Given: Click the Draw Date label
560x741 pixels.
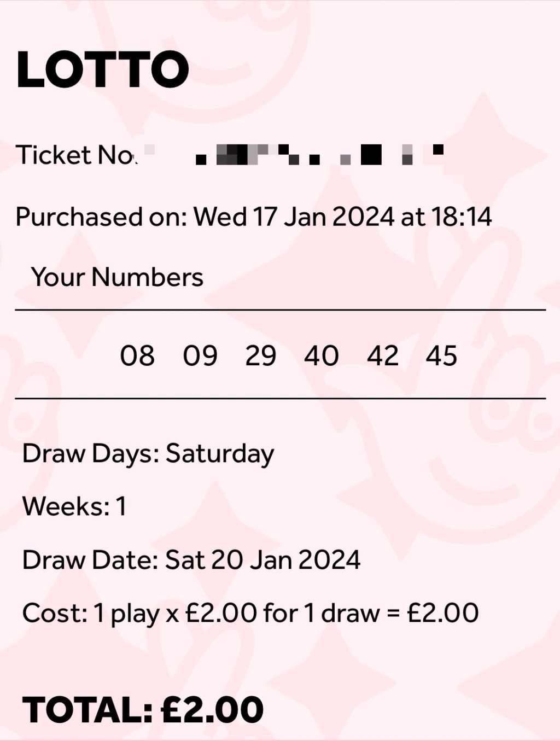Looking at the screenshot, I should (x=90, y=560).
